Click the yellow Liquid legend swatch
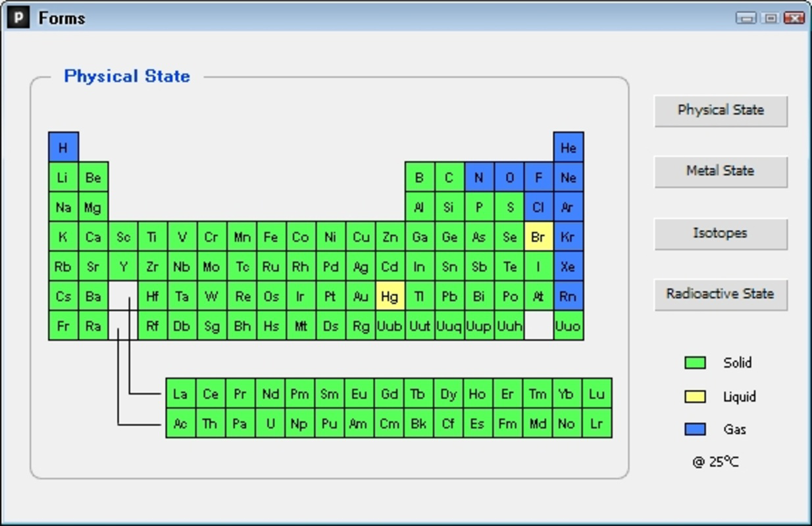812x526 pixels. coord(695,396)
